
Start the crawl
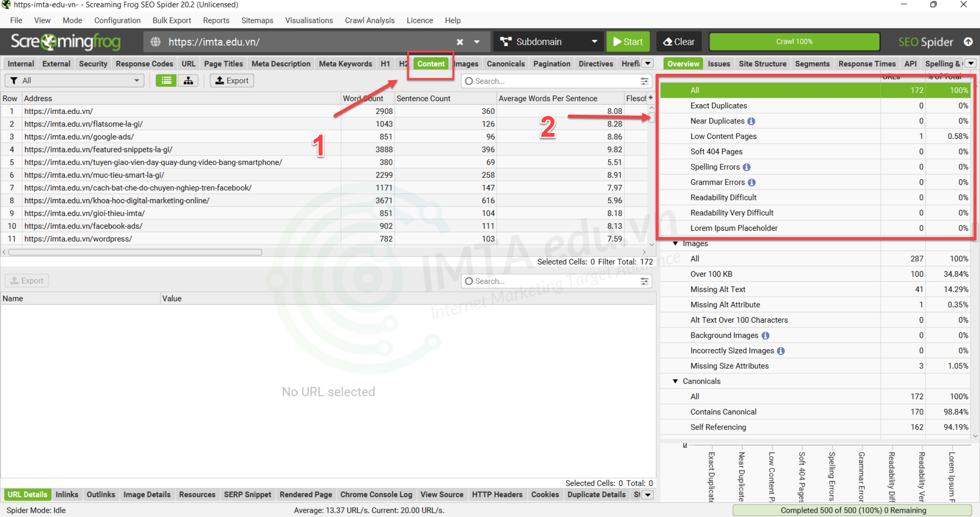pos(628,42)
